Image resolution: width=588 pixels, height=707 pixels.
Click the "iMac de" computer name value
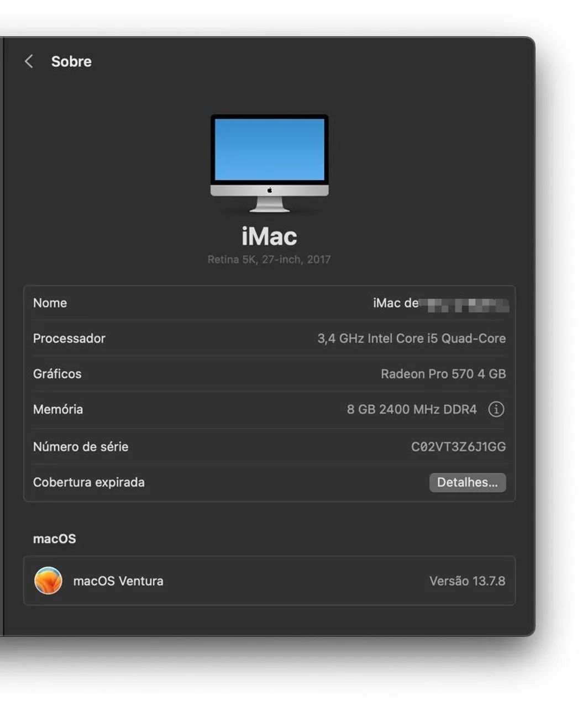396,303
